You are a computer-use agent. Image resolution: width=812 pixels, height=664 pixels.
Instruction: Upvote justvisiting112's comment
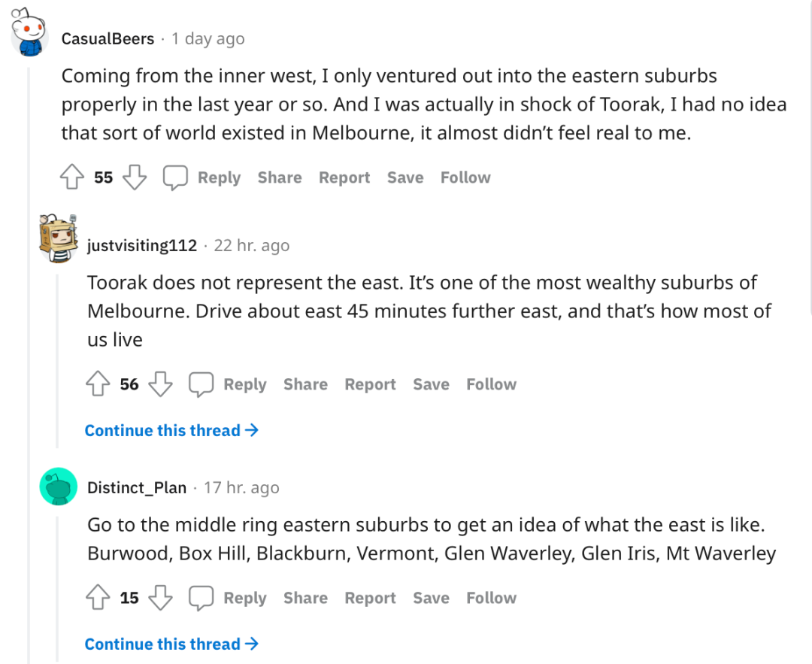coord(98,384)
